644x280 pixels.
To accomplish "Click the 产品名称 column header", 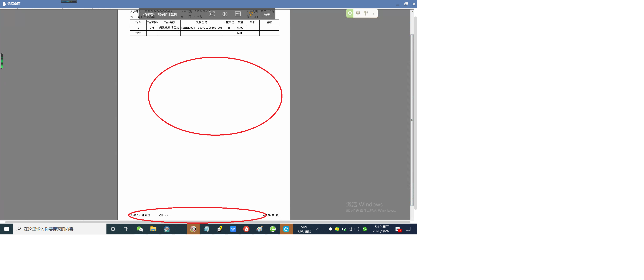I will [x=169, y=22].
